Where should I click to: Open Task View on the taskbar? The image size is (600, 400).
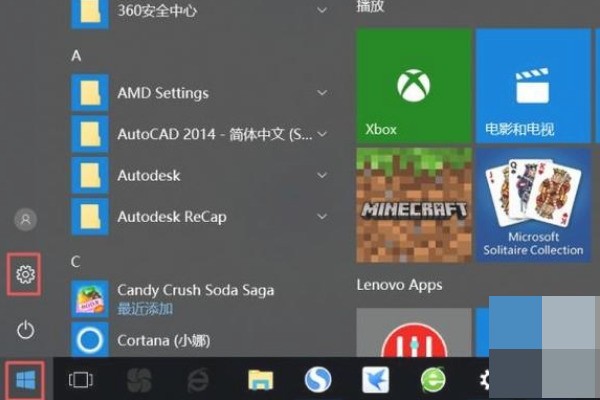coord(80,380)
